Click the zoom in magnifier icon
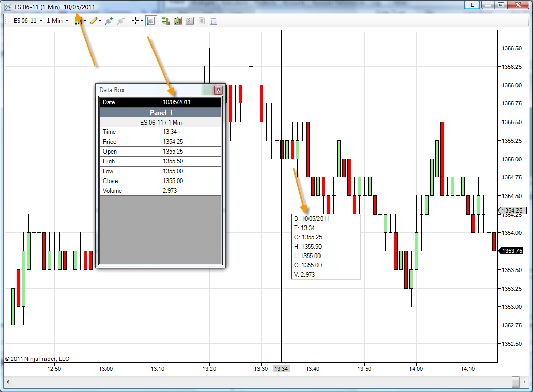 109,21
